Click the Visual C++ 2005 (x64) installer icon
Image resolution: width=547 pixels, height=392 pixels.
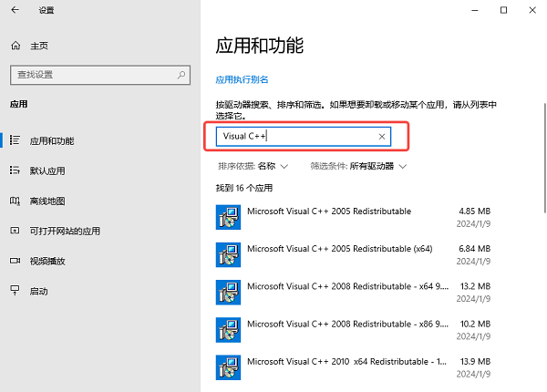[x=228, y=253]
